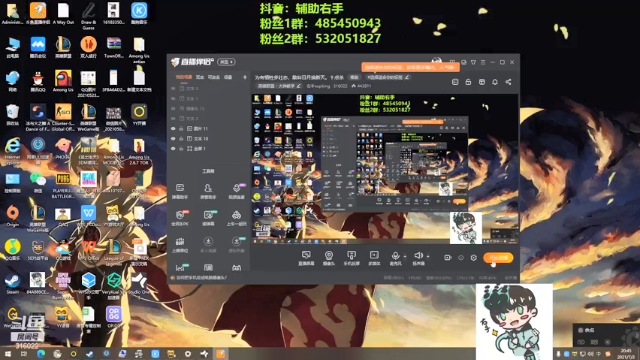This screenshot has width=640, height=360.
Task: Open speaker dropdown arrow
Action: (428, 257)
